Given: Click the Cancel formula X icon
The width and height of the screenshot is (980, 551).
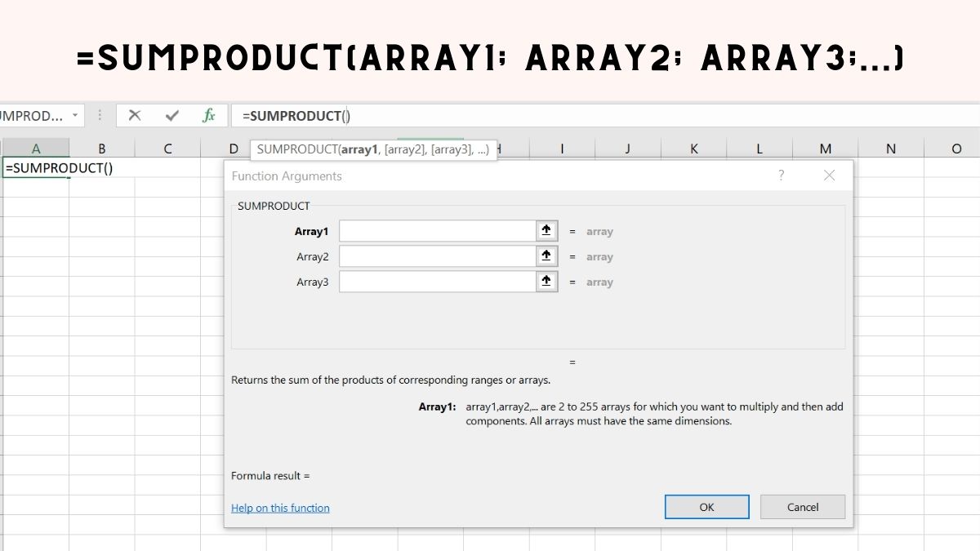Looking at the screenshot, I should [x=135, y=116].
